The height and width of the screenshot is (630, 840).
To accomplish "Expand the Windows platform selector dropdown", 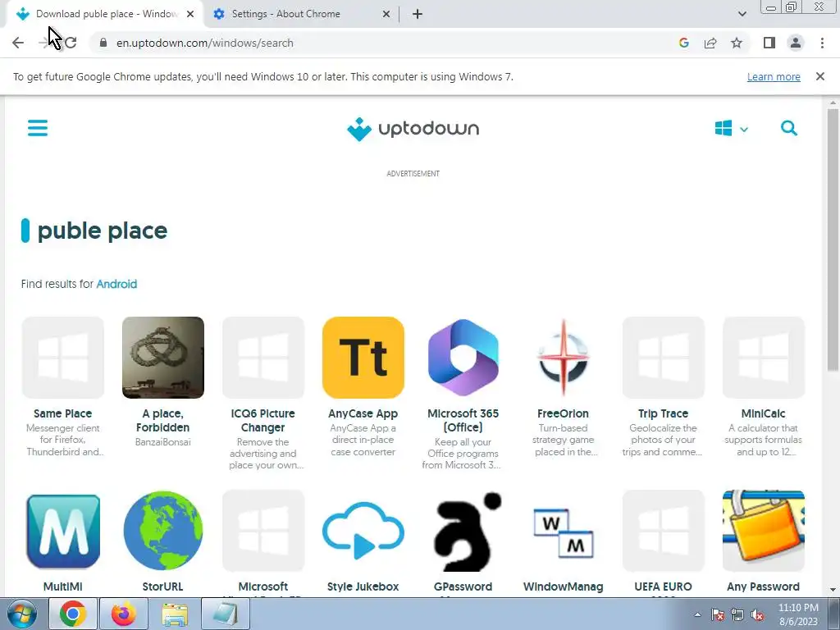I will click(x=731, y=129).
